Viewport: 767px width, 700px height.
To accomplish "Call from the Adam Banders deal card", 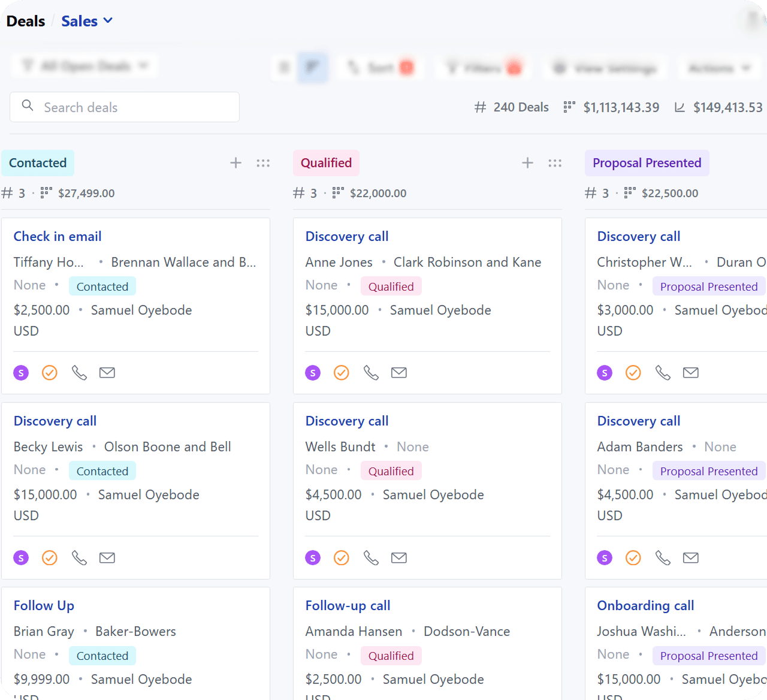I will pyautogui.click(x=663, y=558).
